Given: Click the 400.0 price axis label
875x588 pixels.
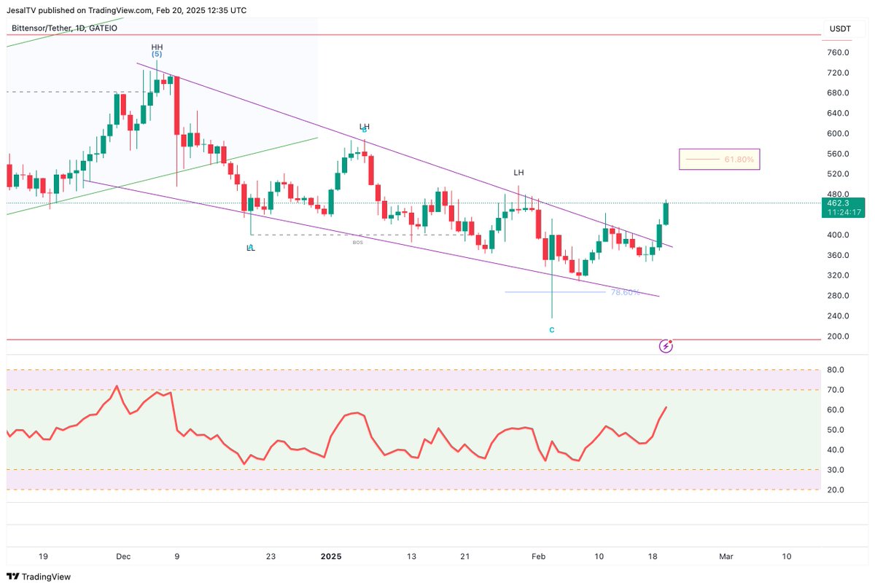Looking at the screenshot, I should point(839,235).
